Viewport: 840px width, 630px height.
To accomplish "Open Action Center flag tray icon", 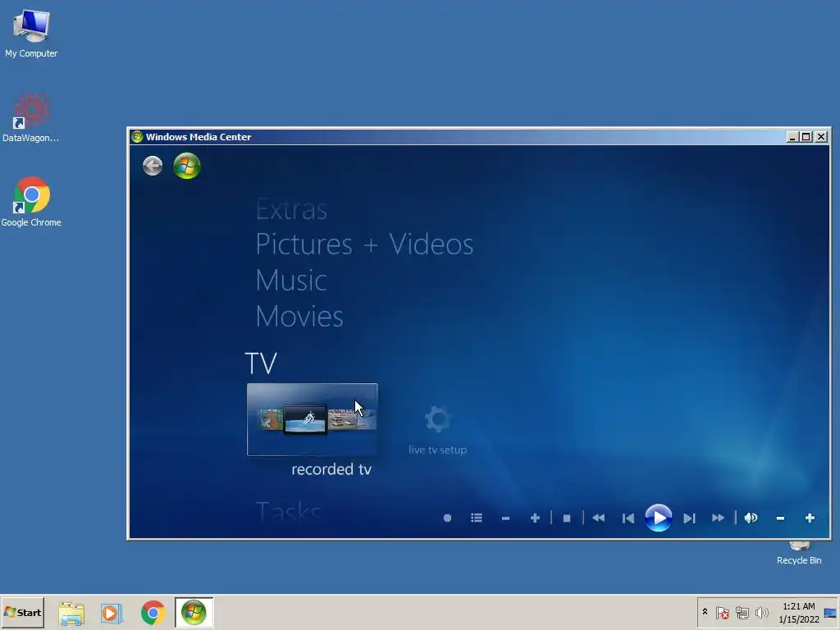I will point(722,612).
